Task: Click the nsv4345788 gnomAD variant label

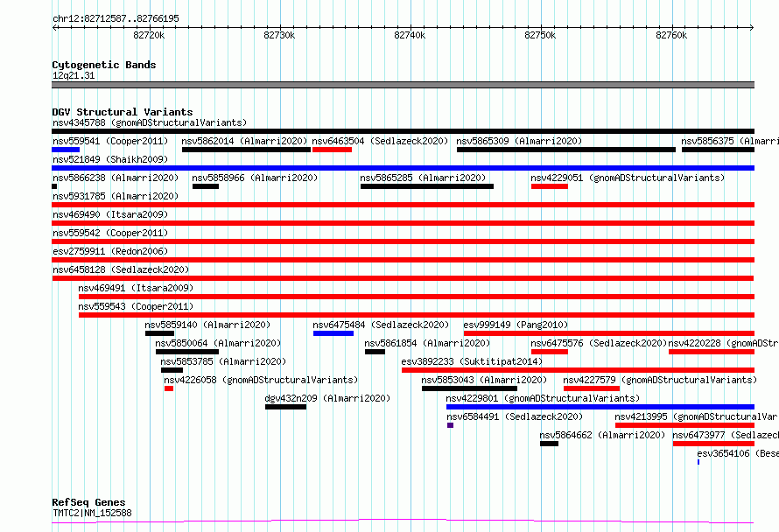Action: pyautogui.click(x=150, y=122)
